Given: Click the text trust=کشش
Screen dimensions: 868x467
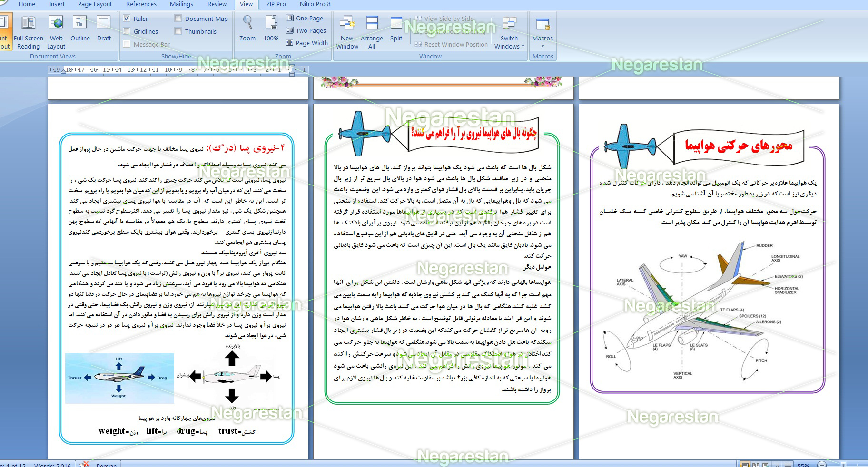Looking at the screenshot, I should tap(237, 431).
